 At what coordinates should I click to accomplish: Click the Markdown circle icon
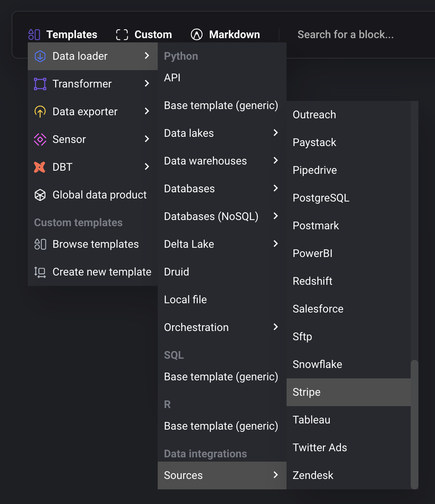[x=197, y=35]
